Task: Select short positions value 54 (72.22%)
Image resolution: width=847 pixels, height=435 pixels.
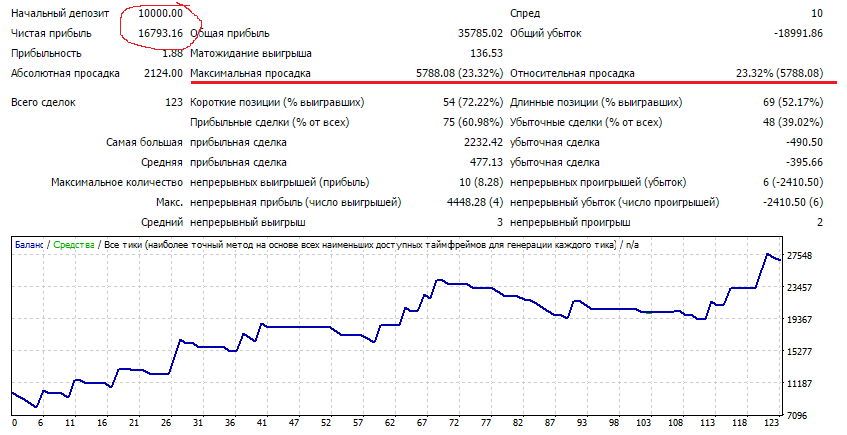Action: tap(473, 102)
